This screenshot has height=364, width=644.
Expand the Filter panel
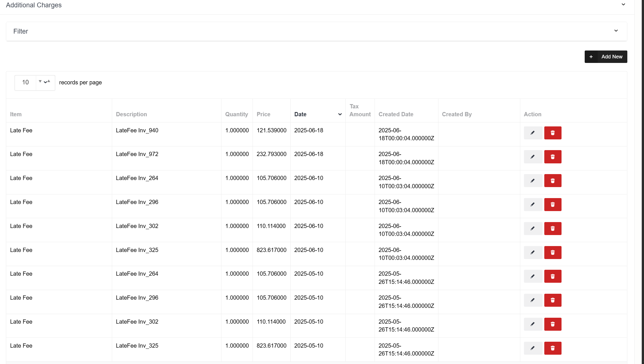pos(616,31)
